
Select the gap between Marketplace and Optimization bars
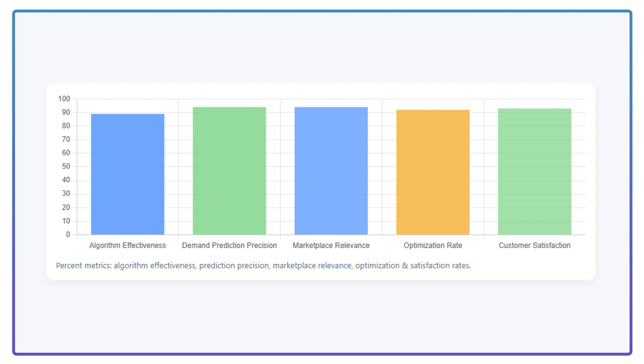click(x=382, y=174)
